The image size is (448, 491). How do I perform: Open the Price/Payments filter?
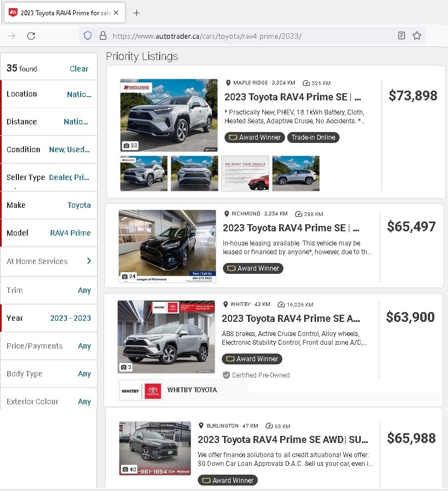(x=49, y=346)
